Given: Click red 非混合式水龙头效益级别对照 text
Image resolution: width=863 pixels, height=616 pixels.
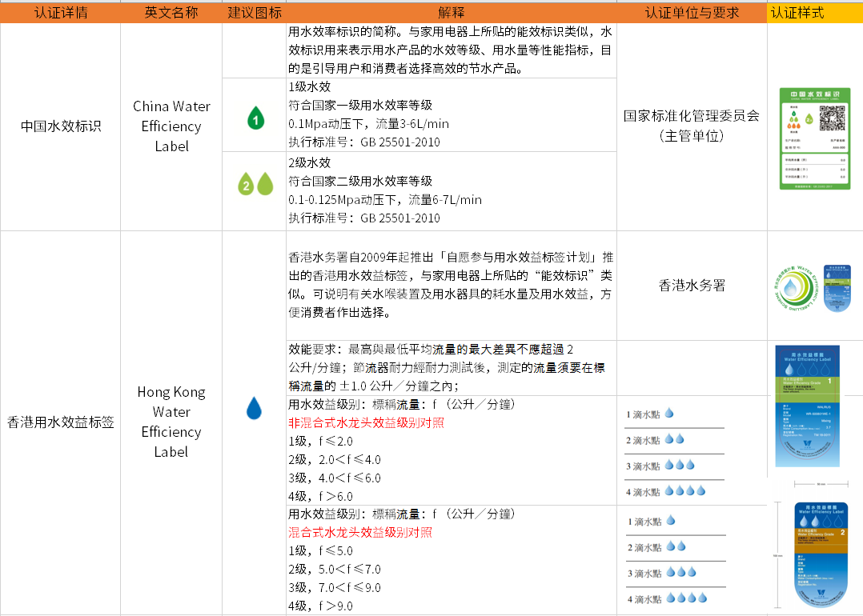Looking at the screenshot, I should click(x=366, y=423).
